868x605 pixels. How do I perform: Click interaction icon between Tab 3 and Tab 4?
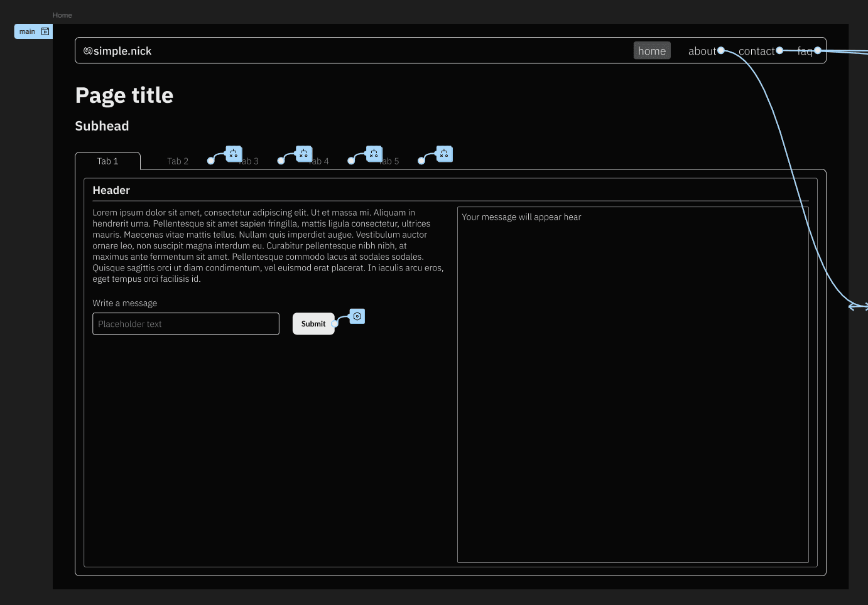pos(304,154)
